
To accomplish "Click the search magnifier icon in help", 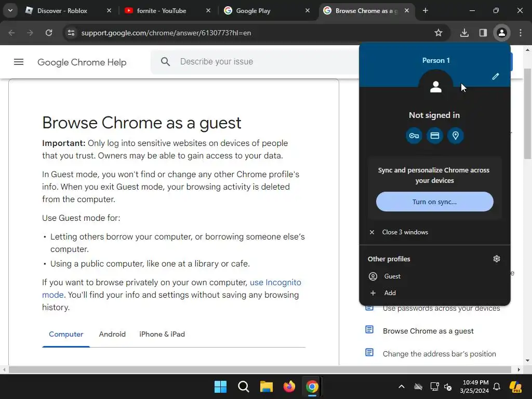I will pos(165,61).
